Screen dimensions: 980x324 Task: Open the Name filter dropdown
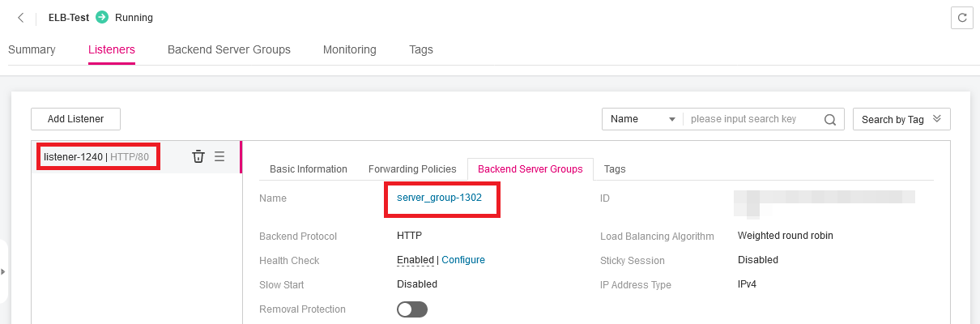pos(643,119)
